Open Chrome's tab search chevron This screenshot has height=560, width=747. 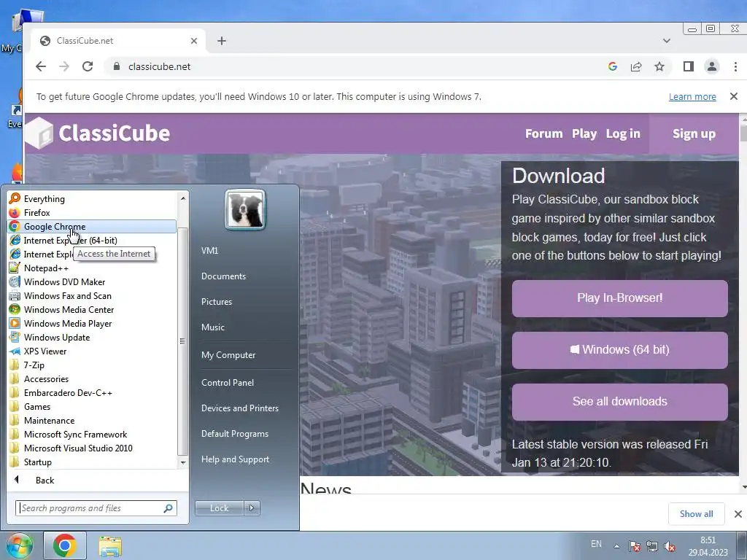(x=667, y=41)
